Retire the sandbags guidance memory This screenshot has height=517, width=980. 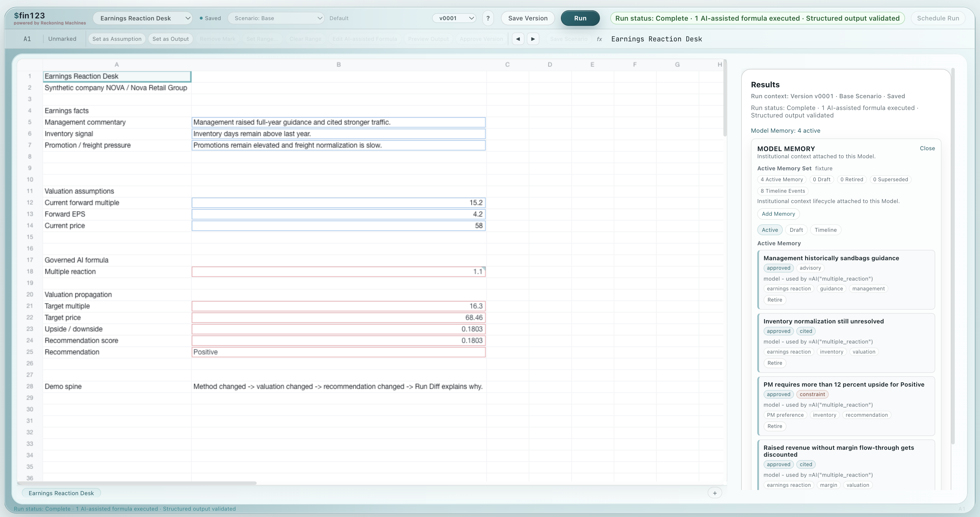click(774, 300)
